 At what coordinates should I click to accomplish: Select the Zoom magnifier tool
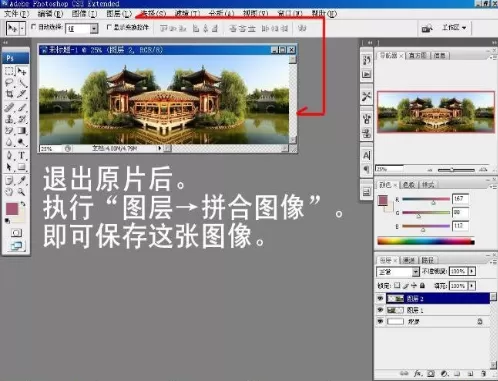[x=22, y=192]
